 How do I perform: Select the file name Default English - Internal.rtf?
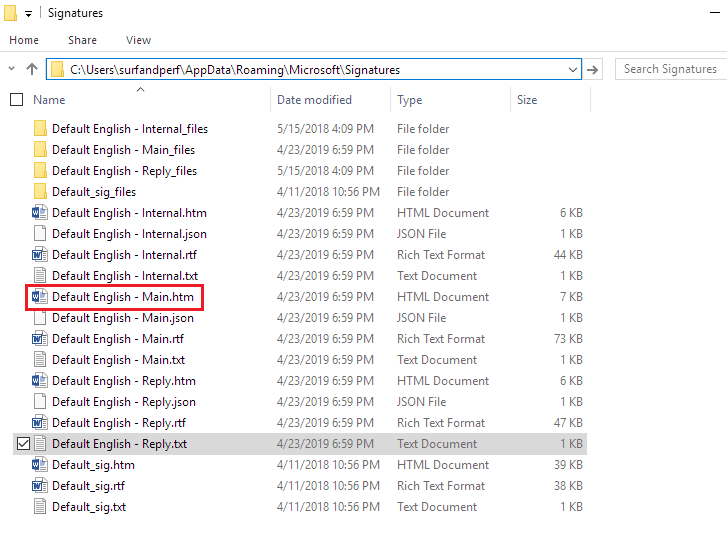pyautogui.click(x=124, y=255)
